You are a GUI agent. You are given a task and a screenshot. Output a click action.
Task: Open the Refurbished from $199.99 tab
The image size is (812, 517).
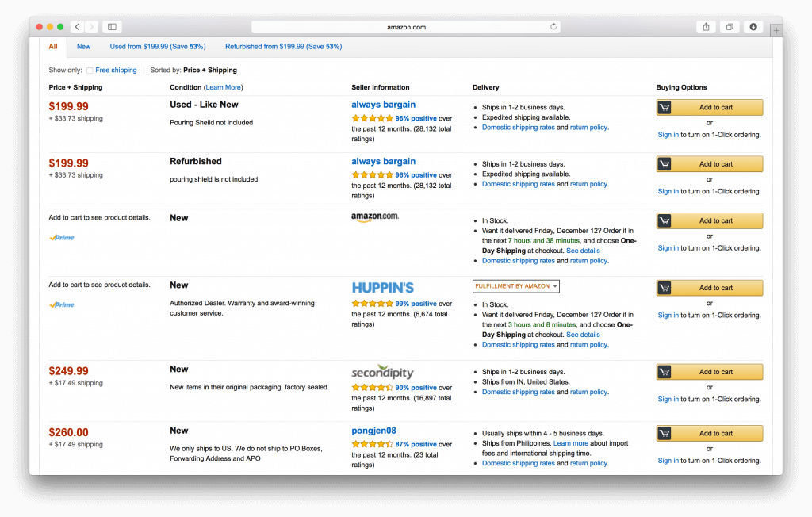pos(283,47)
